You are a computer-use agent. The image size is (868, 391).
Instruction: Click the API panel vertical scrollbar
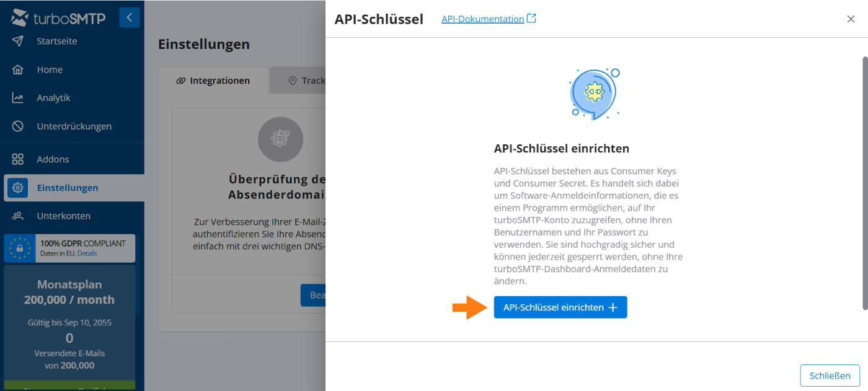(864, 183)
